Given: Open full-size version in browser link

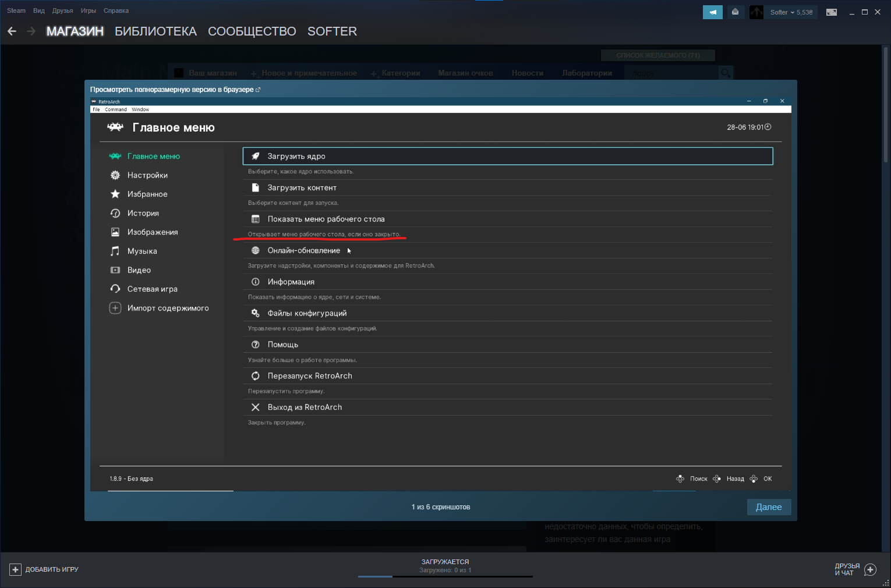Looking at the screenshot, I should [x=175, y=90].
